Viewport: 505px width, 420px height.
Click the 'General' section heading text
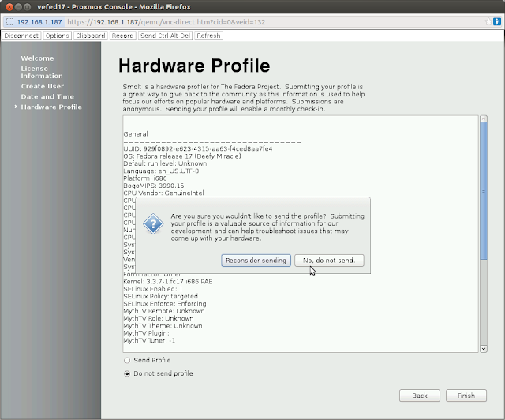(x=136, y=134)
